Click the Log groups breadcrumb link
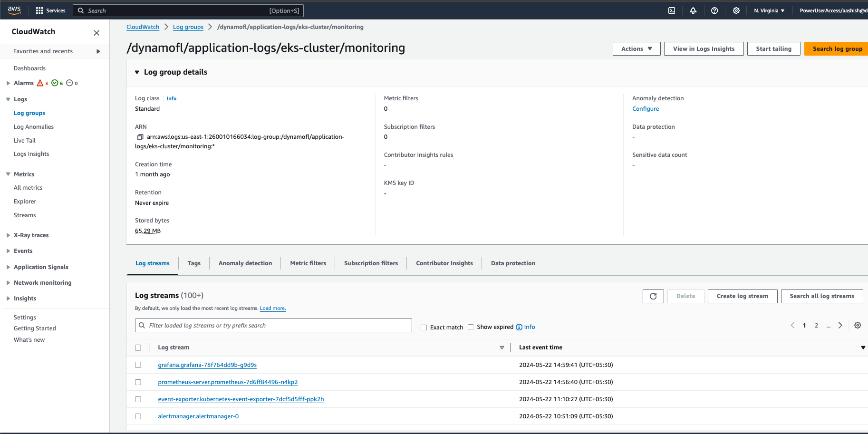Image resolution: width=868 pixels, height=434 pixels. 188,27
